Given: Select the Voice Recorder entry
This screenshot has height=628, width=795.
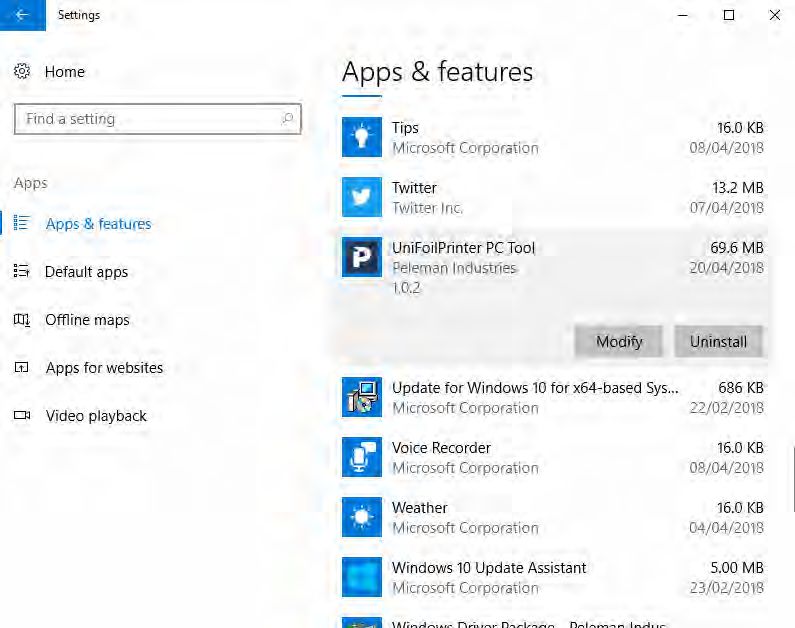Looking at the screenshot, I should (441, 448).
